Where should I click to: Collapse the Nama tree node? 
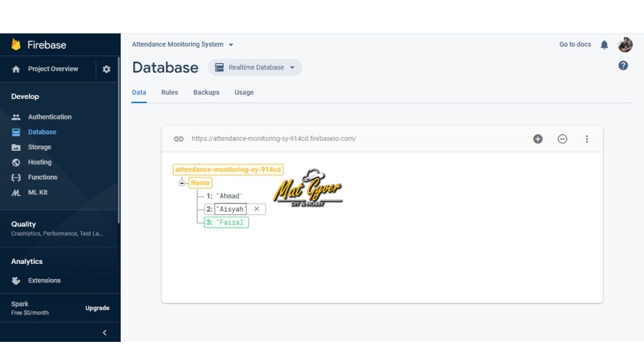tap(182, 183)
